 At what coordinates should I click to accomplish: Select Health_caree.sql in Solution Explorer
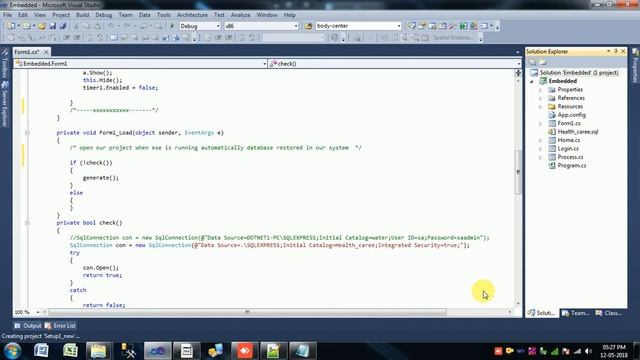(x=578, y=132)
